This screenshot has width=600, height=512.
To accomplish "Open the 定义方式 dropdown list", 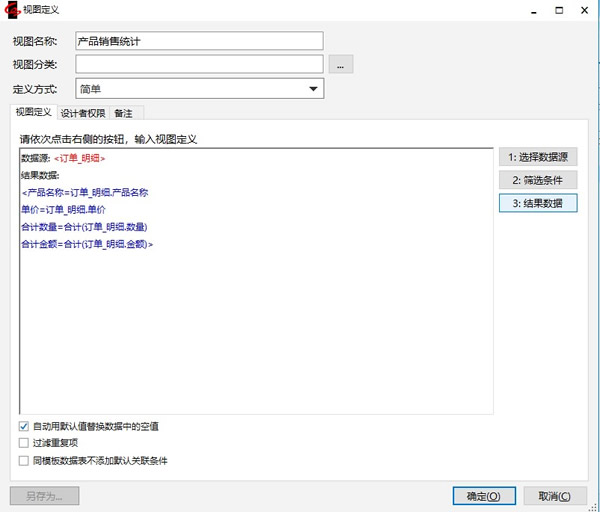I will click(314, 89).
